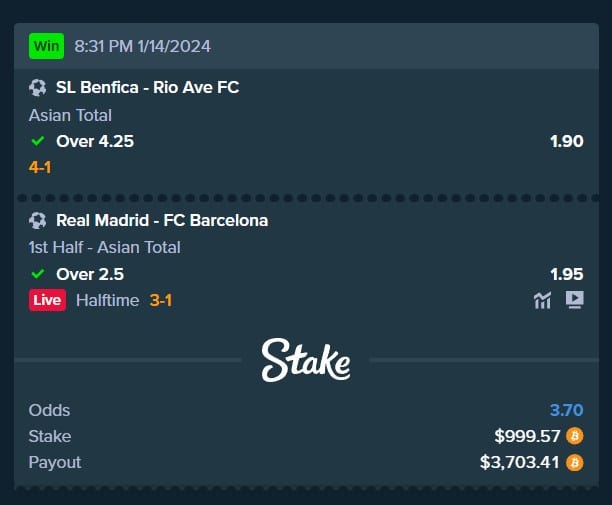Click the green checkmark beside Over 4.25
Screen dimensions: 612x505
click(38, 141)
